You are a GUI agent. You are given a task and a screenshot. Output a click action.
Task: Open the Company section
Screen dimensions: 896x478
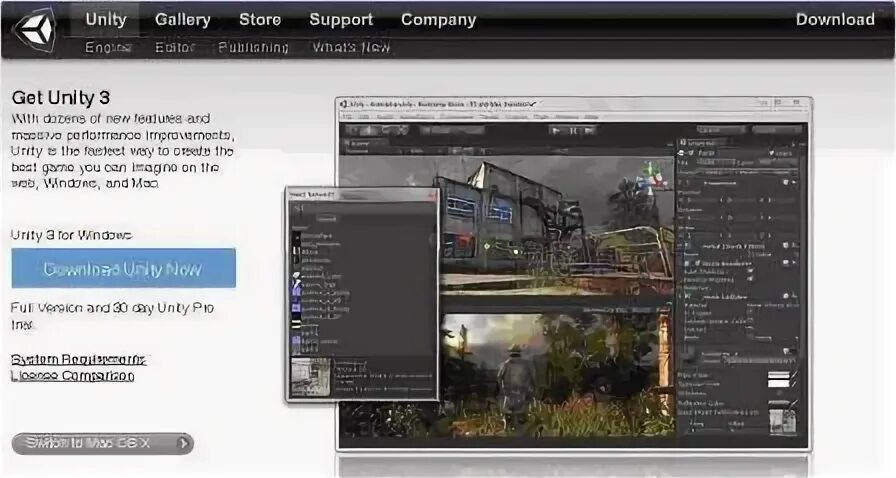[438, 19]
